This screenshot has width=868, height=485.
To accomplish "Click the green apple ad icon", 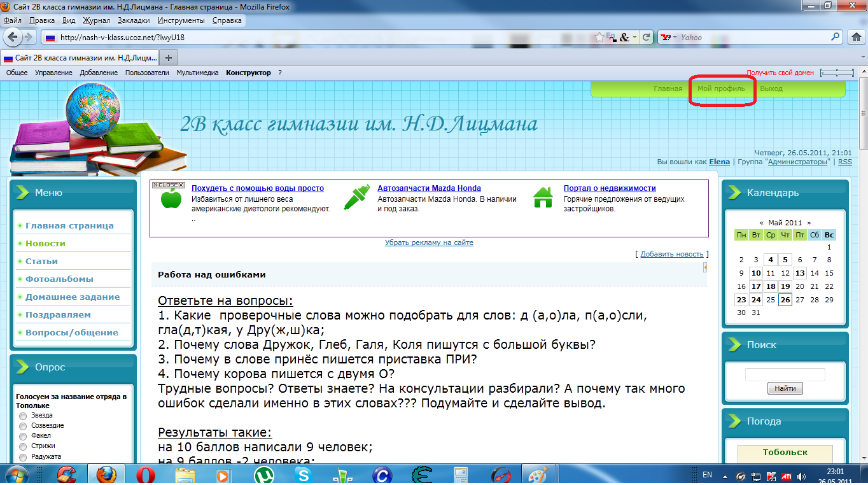I will [x=171, y=199].
